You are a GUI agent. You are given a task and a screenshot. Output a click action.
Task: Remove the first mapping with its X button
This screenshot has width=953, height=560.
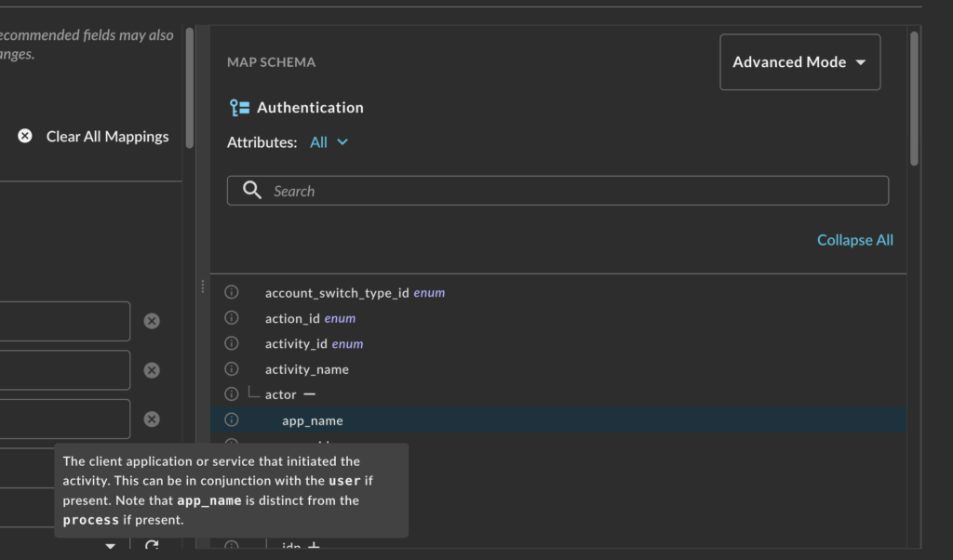click(152, 320)
